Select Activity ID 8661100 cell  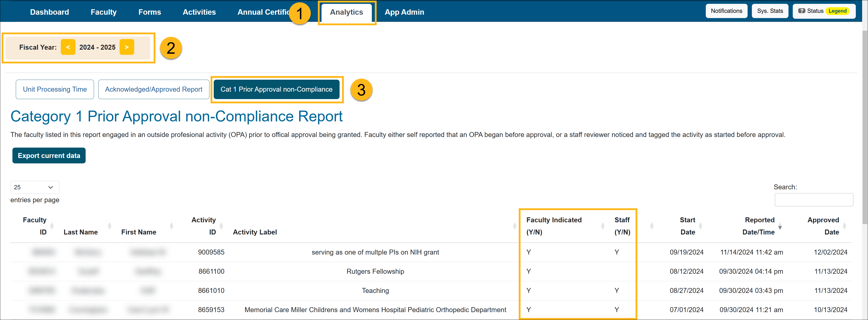(211, 271)
